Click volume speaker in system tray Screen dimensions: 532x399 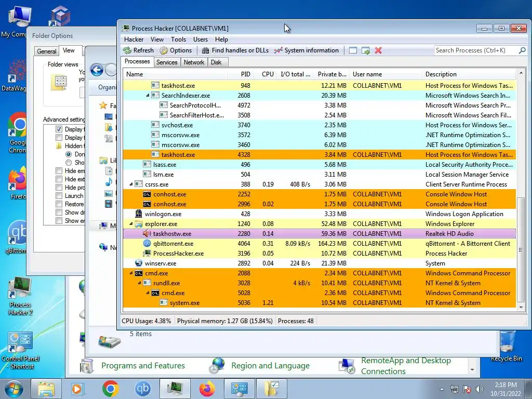(x=480, y=389)
